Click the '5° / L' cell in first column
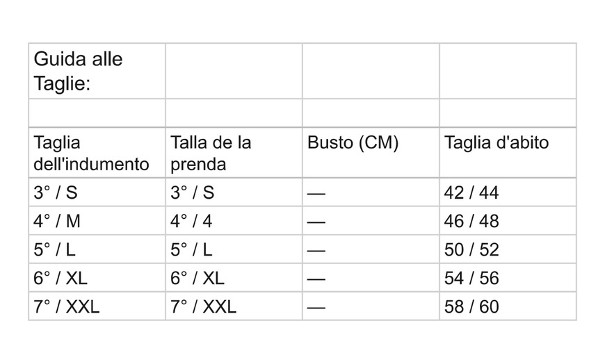 [x=97, y=249]
